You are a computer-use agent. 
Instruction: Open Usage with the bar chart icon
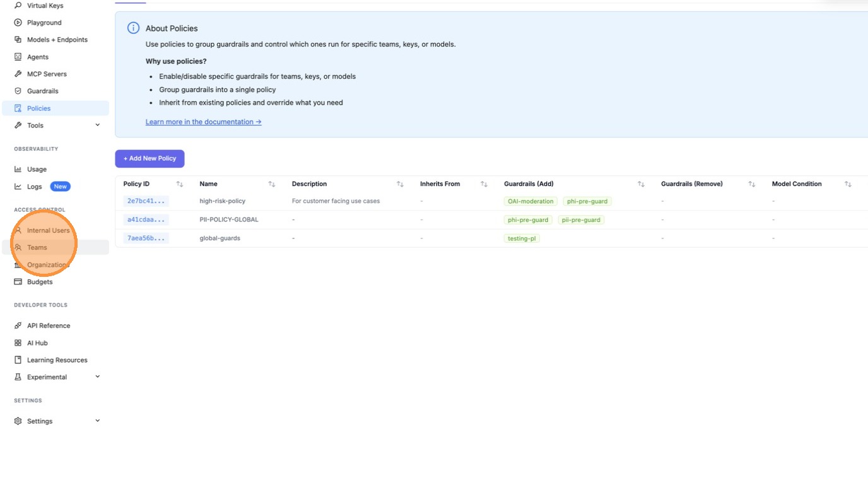pyautogui.click(x=18, y=169)
